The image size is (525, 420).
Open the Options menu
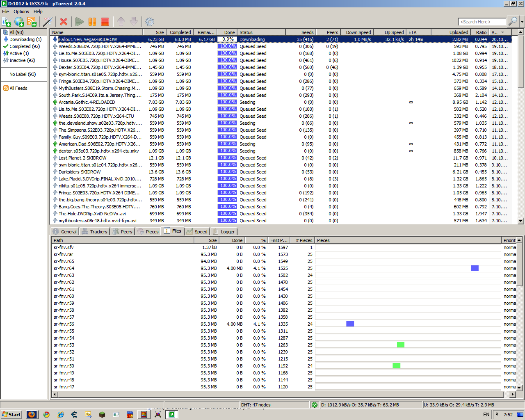pos(21,11)
